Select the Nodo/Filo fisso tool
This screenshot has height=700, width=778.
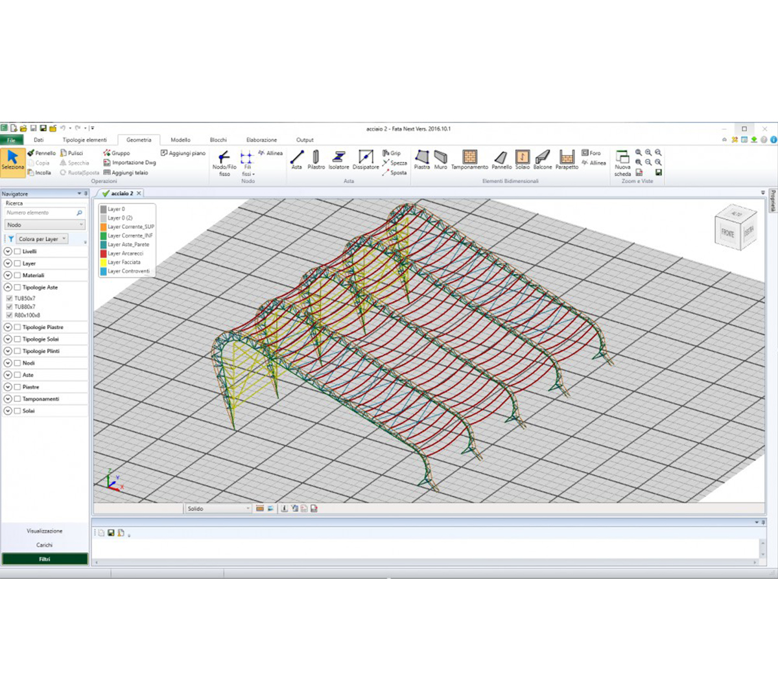pyautogui.click(x=224, y=163)
